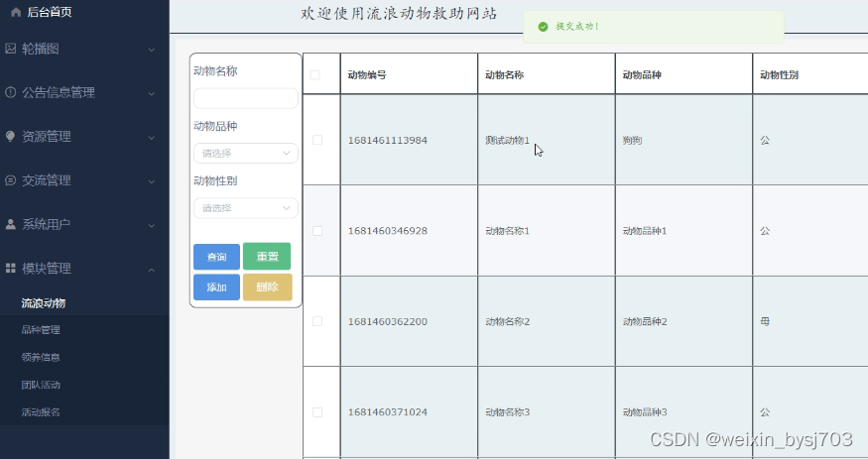868x459 pixels.
Task: Click the chat icon next to 交流管理
Action: [11, 180]
